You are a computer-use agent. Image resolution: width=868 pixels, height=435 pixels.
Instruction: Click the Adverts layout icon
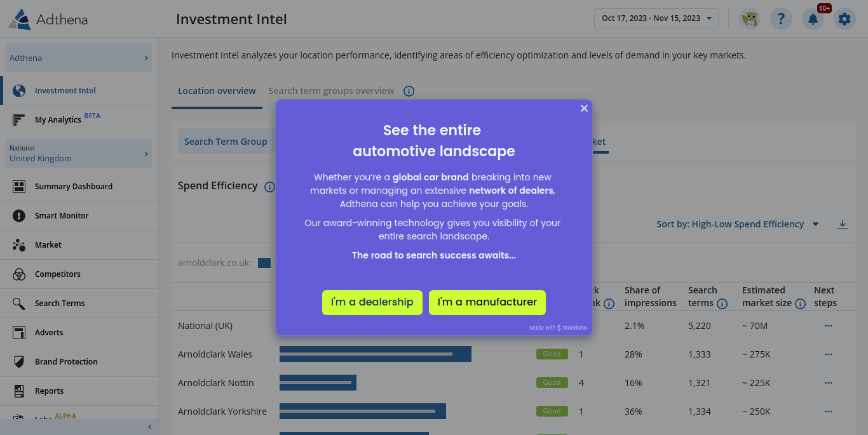point(19,333)
